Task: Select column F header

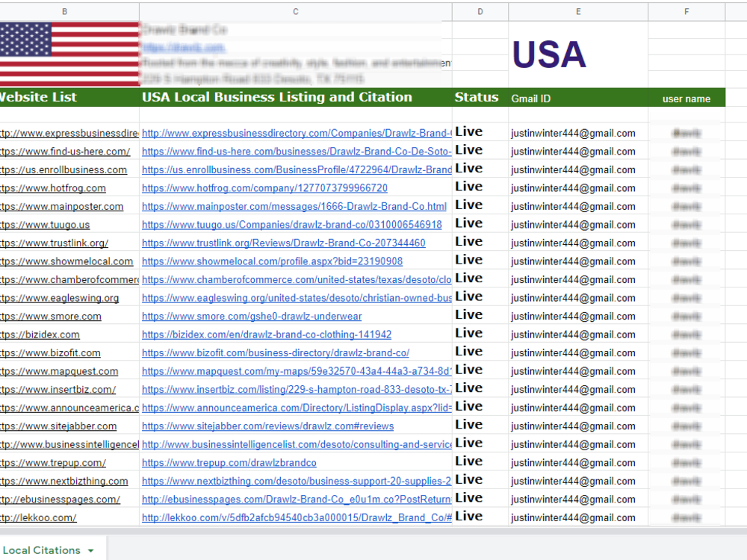Action: [x=686, y=11]
